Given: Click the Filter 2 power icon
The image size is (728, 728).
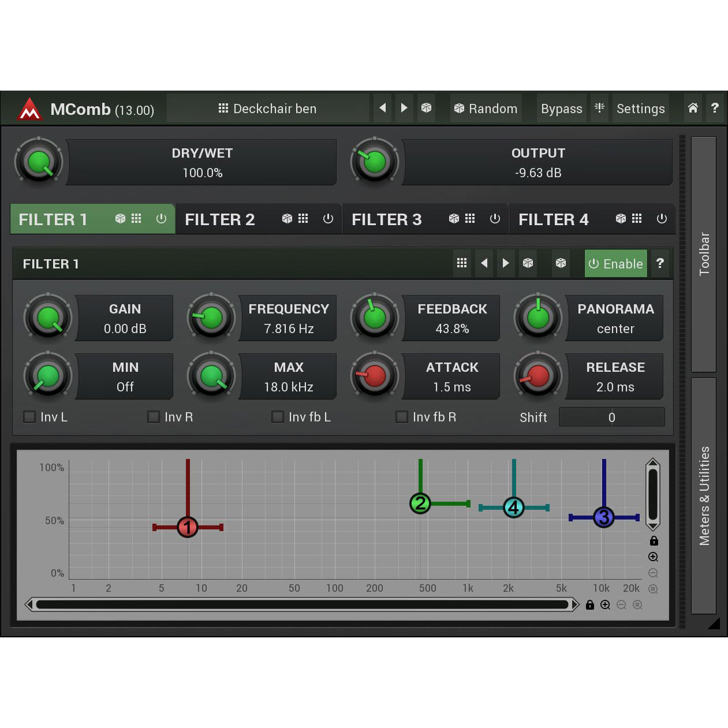Looking at the screenshot, I should (328, 219).
